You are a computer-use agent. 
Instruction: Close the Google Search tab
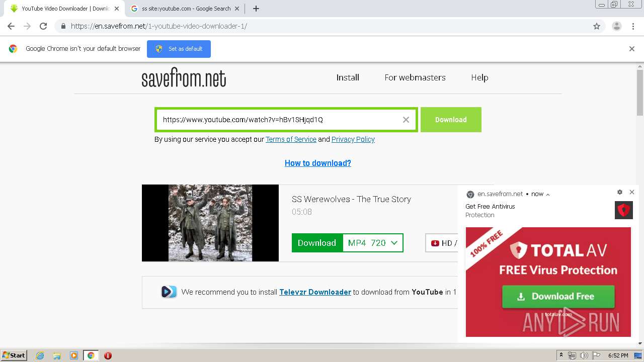click(x=237, y=9)
